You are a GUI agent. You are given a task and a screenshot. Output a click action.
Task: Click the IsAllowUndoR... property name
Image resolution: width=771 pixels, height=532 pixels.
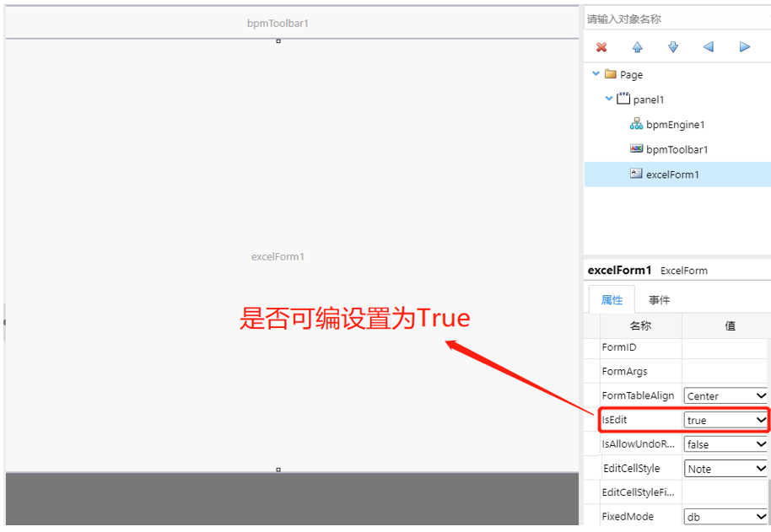639,444
